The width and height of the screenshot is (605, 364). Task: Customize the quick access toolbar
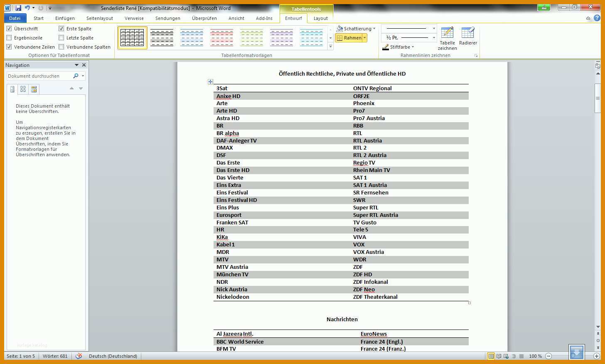(50, 8)
